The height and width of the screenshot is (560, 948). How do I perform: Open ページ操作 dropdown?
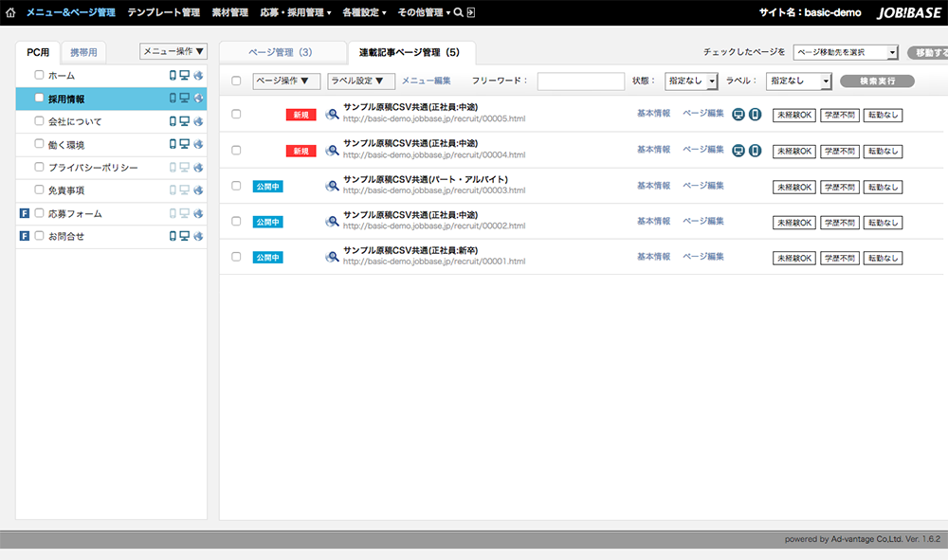tap(286, 81)
